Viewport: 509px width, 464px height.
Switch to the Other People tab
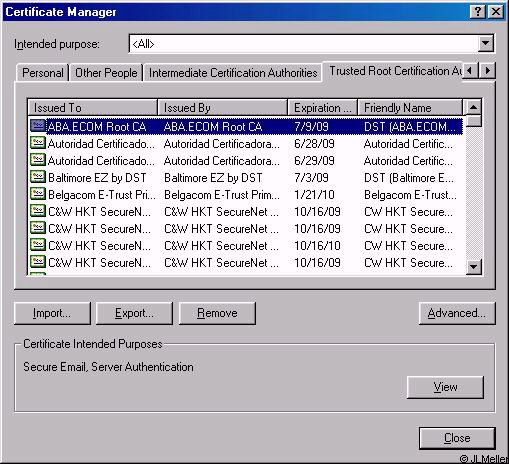click(106, 73)
